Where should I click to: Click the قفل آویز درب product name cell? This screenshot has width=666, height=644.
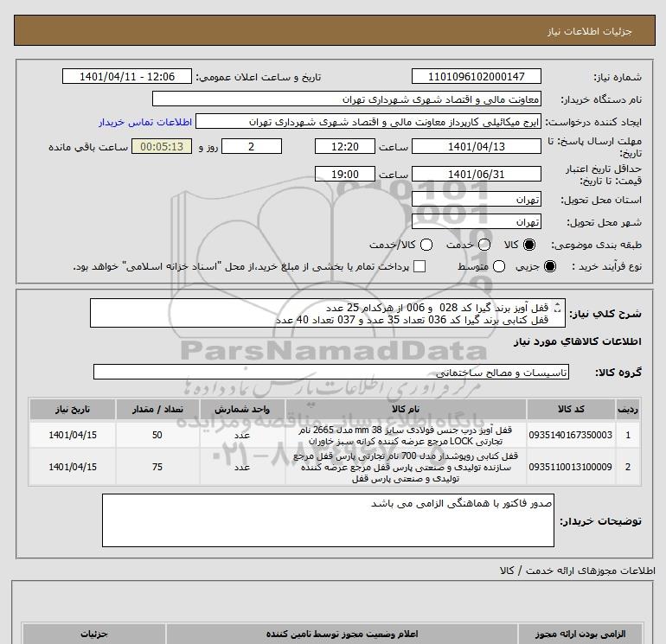tap(406, 436)
